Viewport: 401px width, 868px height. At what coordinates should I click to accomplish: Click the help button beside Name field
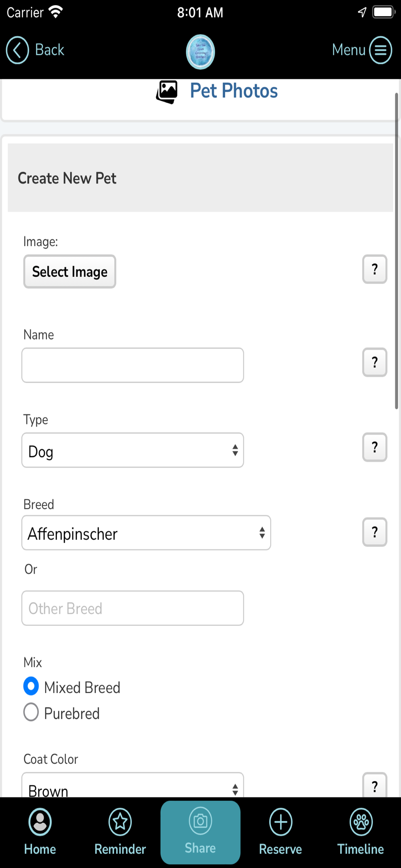pyautogui.click(x=375, y=362)
